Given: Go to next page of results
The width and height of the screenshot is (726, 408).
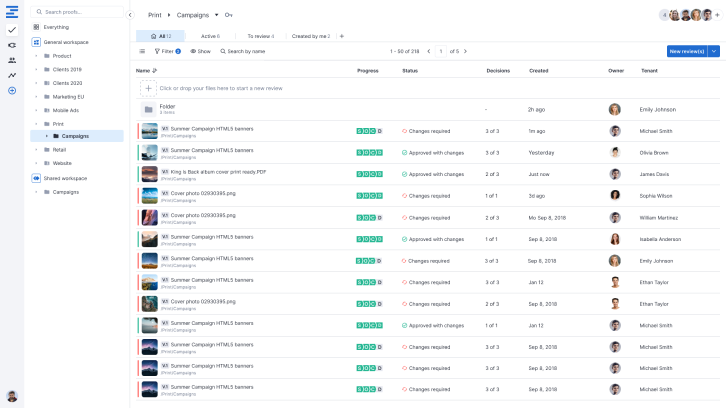Looking at the screenshot, I should coord(465,51).
